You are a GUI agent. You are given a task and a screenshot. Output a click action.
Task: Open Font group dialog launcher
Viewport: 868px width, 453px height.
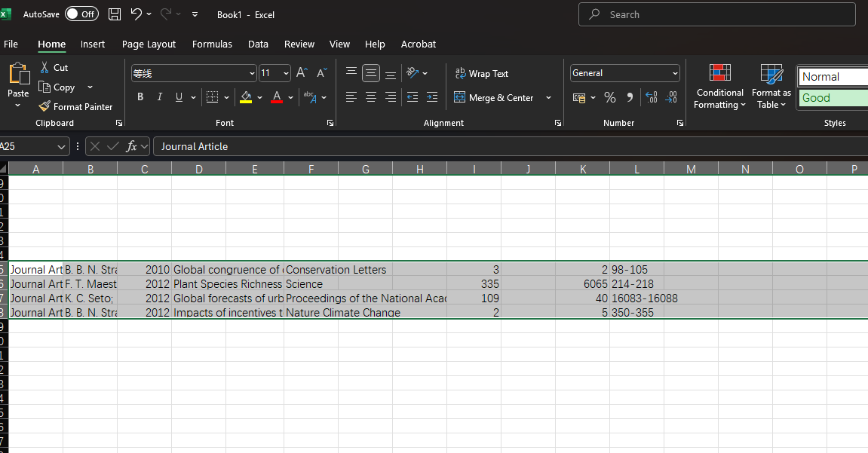point(330,123)
